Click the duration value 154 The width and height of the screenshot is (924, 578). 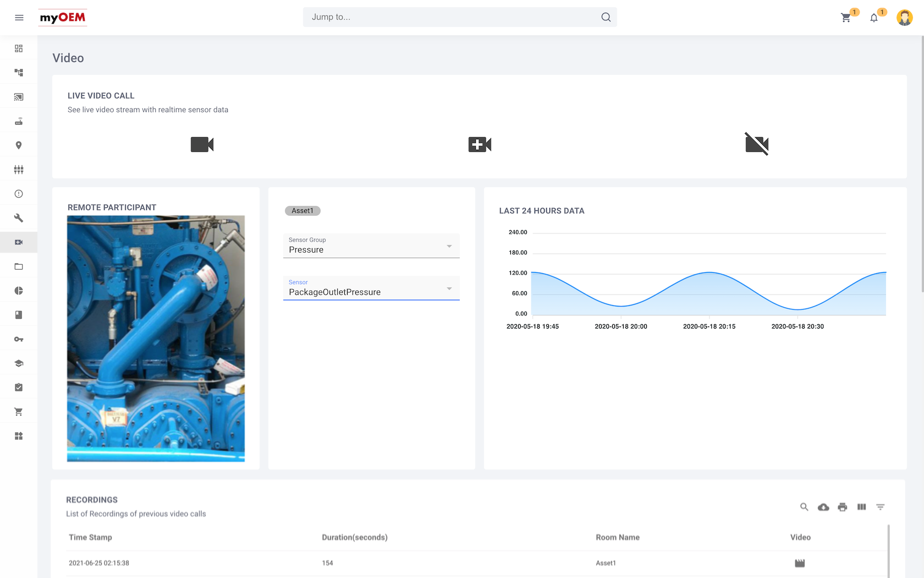(327, 563)
